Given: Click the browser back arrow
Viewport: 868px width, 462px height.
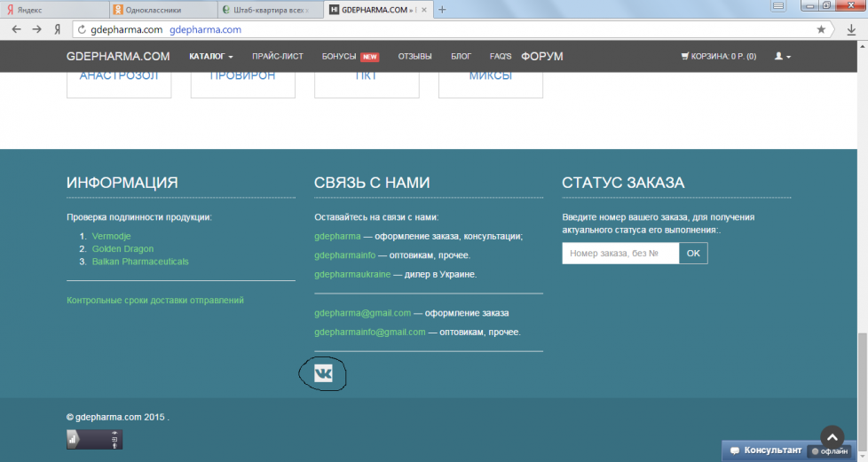Looking at the screenshot, I should point(16,29).
